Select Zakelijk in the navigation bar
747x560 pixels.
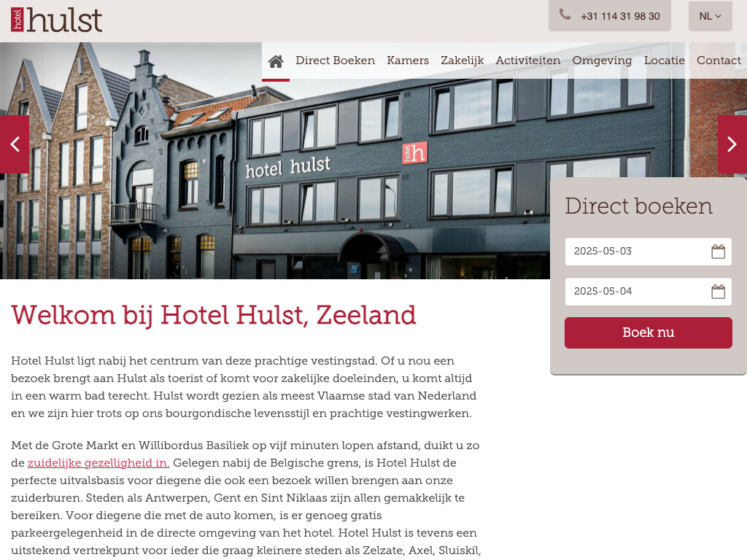point(462,61)
